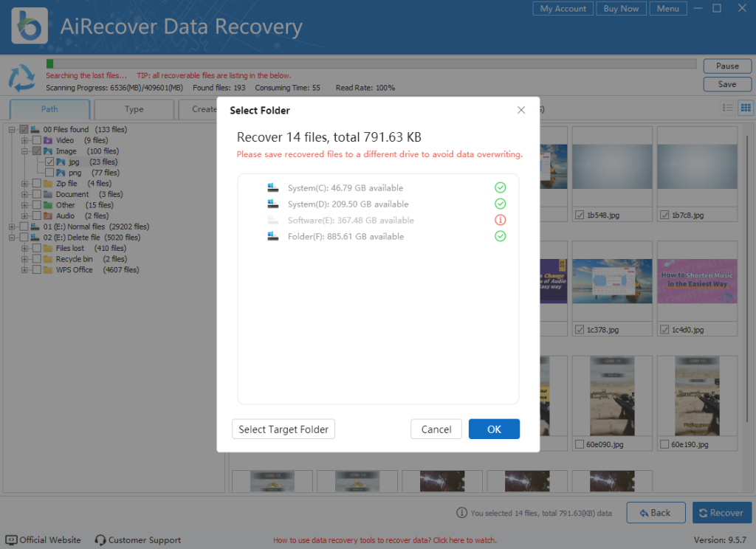Image resolution: width=756 pixels, height=549 pixels.
Task: Uncheck the 1b548.jpg thumbnail checkbox
Action: click(x=580, y=215)
